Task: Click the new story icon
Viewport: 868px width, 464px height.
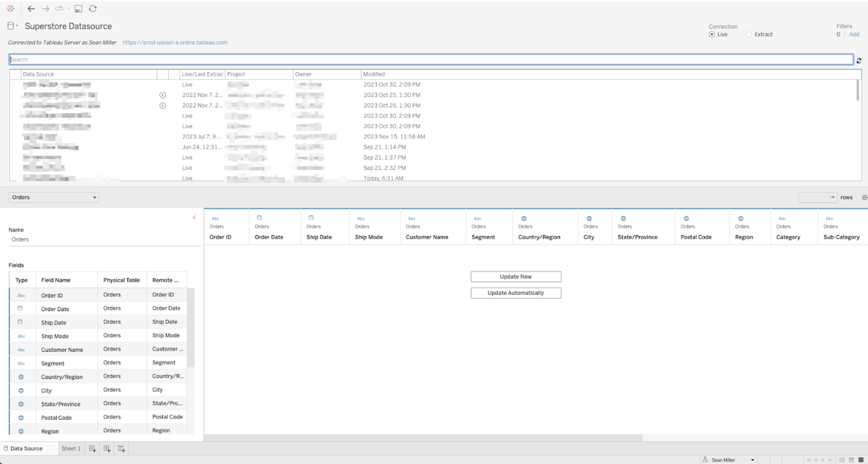Action: [x=121, y=449]
